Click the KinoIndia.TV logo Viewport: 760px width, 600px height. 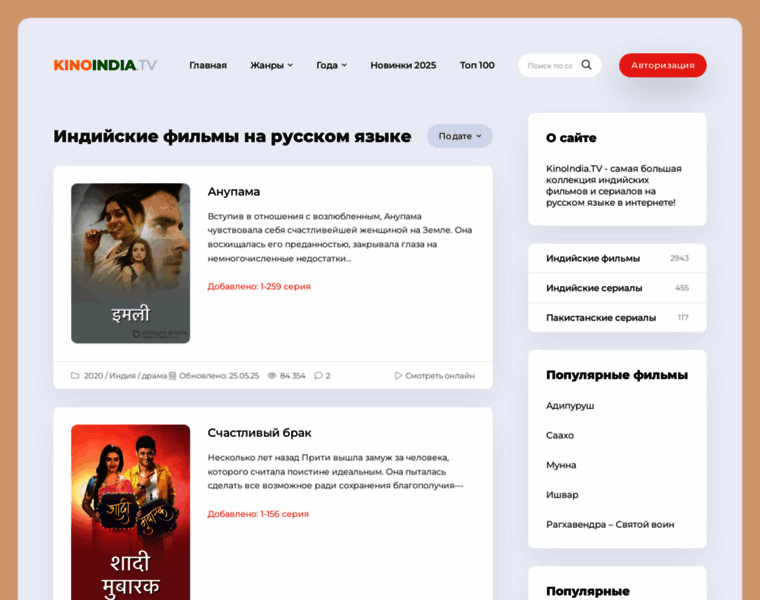(x=105, y=65)
